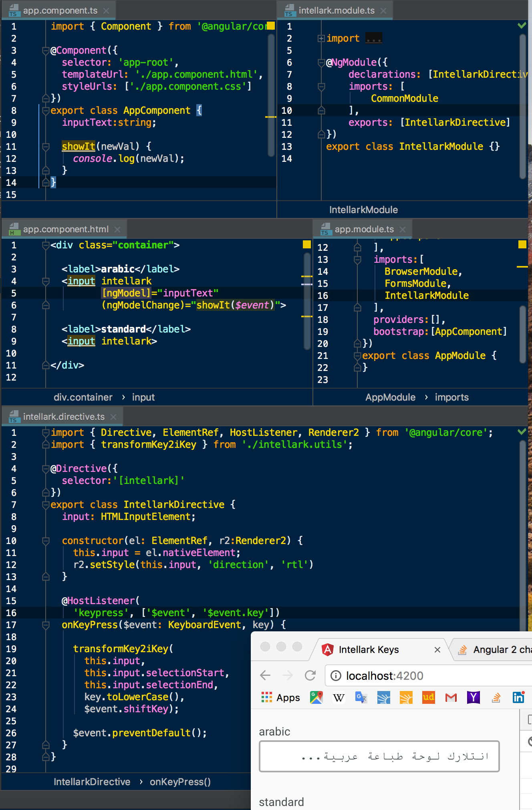Click the green checkmark in intellark.module.ts editor
Viewport: 532px width, 810px height.
(x=522, y=26)
